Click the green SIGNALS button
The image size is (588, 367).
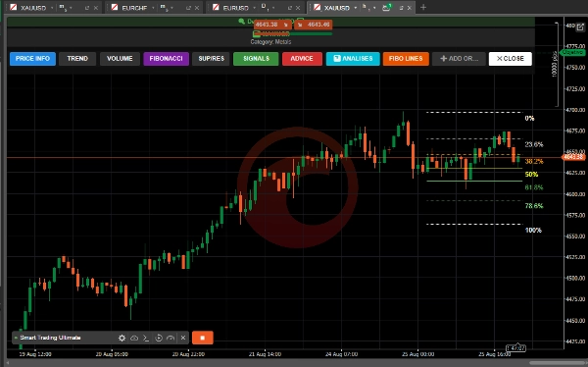tap(256, 59)
